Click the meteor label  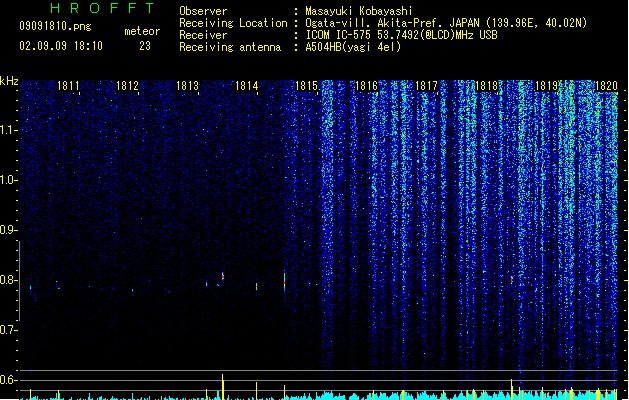point(142,31)
